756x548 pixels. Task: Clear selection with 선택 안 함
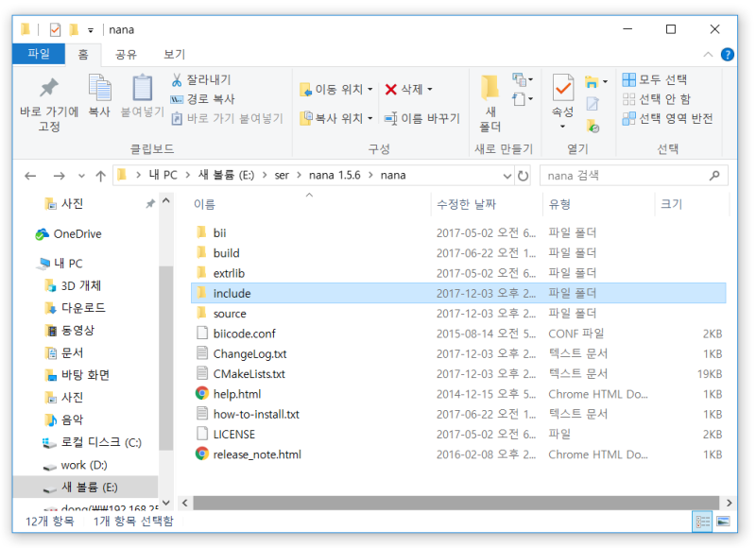[x=665, y=97]
